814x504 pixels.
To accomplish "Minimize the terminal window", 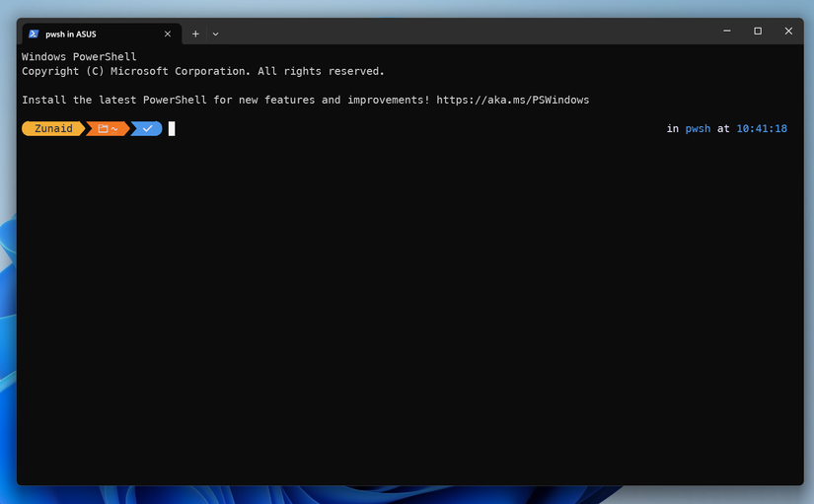I will pyautogui.click(x=727, y=31).
